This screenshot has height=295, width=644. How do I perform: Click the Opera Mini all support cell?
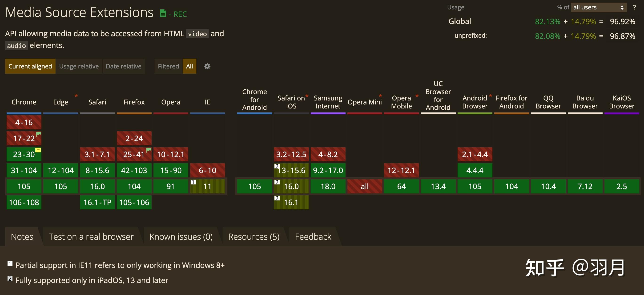click(365, 186)
